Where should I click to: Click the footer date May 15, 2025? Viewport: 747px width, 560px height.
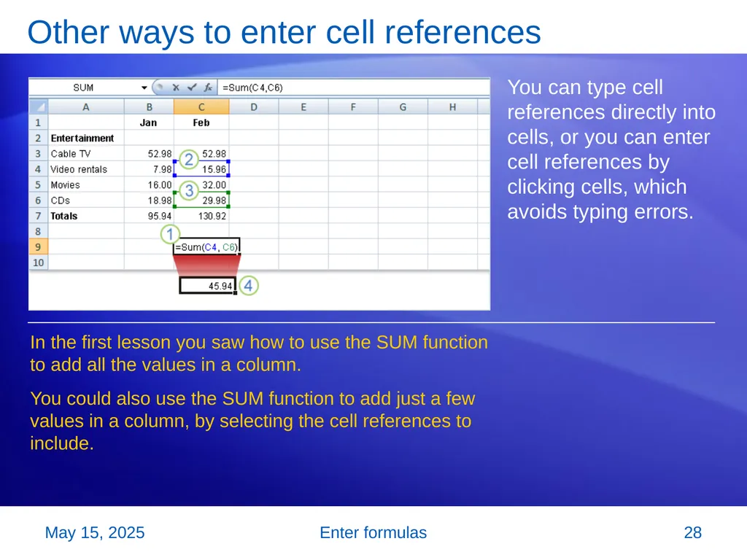(95, 532)
